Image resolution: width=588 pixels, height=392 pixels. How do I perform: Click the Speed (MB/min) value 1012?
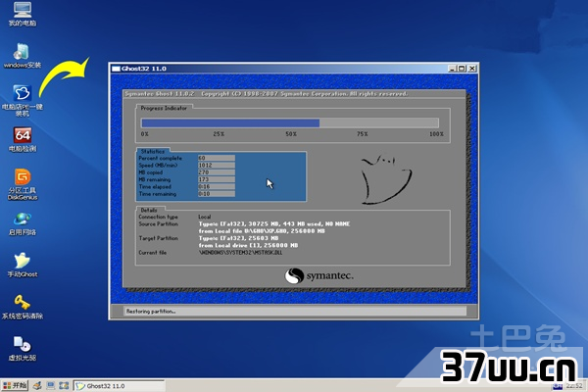(x=217, y=165)
